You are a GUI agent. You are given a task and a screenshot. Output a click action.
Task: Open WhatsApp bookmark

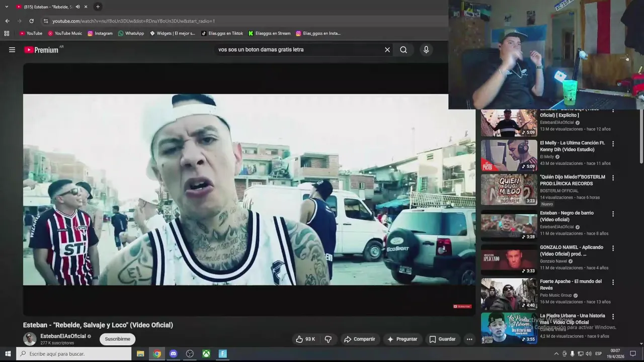(131, 33)
